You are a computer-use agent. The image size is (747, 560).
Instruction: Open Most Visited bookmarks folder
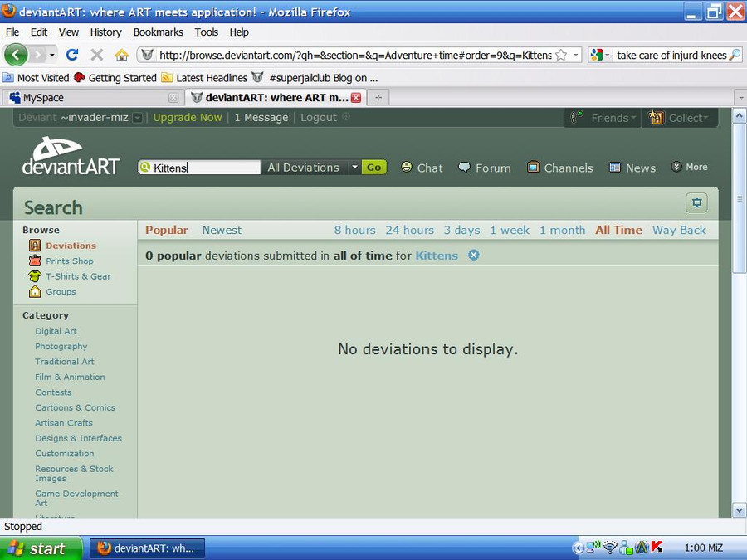tap(36, 78)
